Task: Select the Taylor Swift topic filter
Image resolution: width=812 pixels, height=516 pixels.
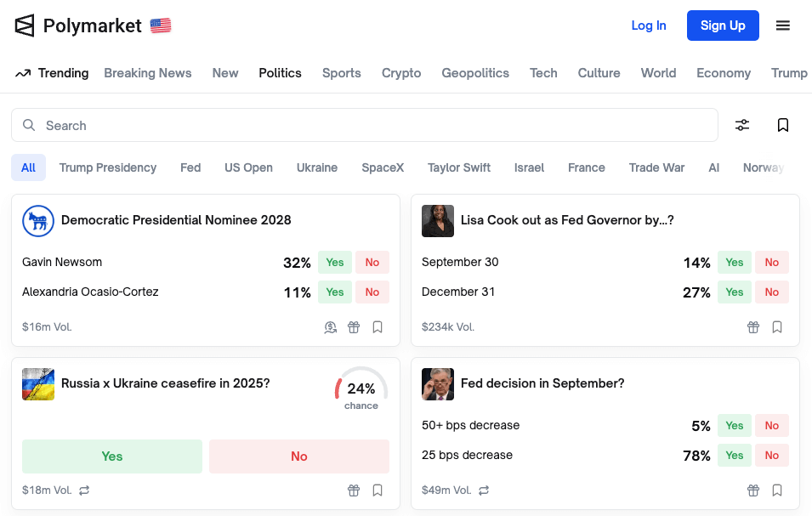Action: [459, 167]
